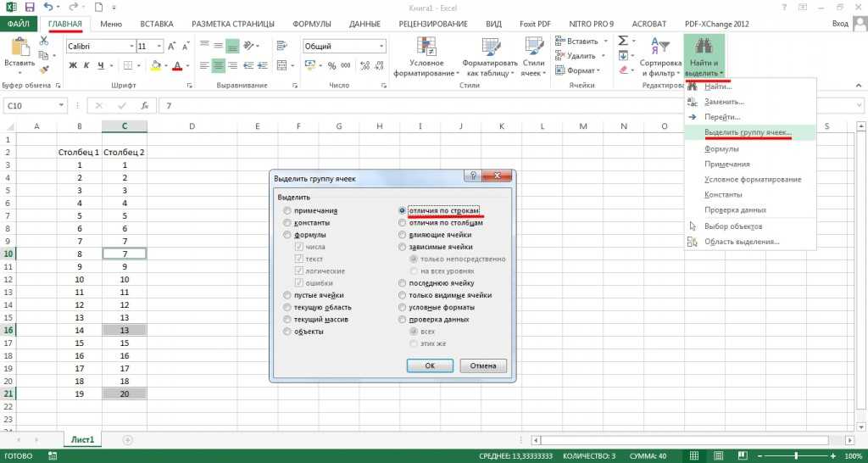Click the Copy icon in clipboard group

44,55
